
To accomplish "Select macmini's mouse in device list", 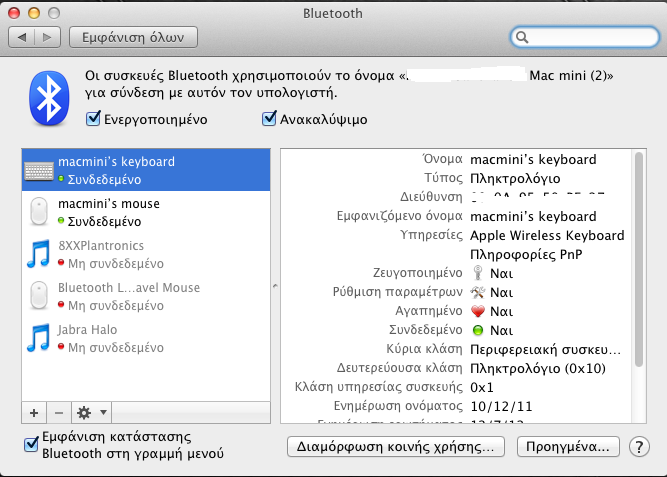I will coord(146,211).
